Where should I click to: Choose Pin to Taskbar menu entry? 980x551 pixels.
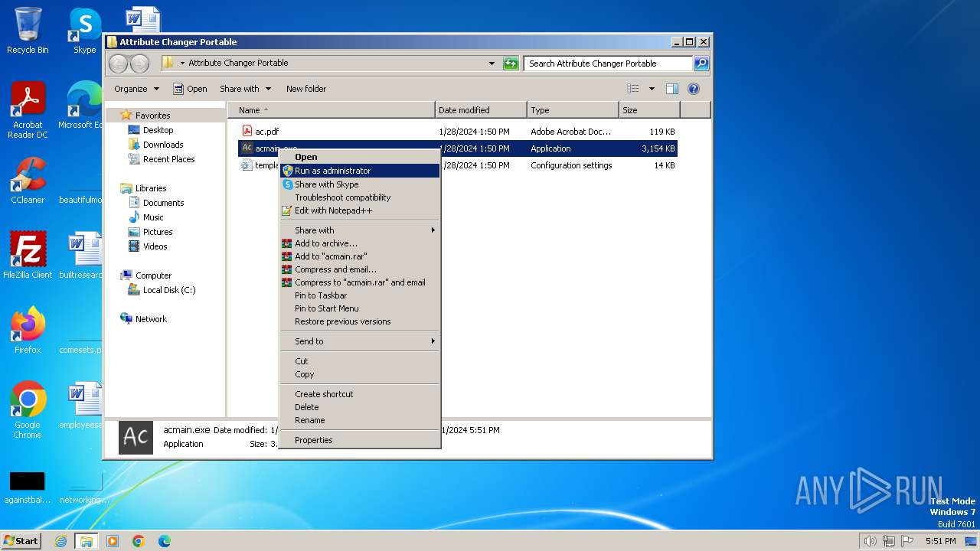[x=360, y=295]
